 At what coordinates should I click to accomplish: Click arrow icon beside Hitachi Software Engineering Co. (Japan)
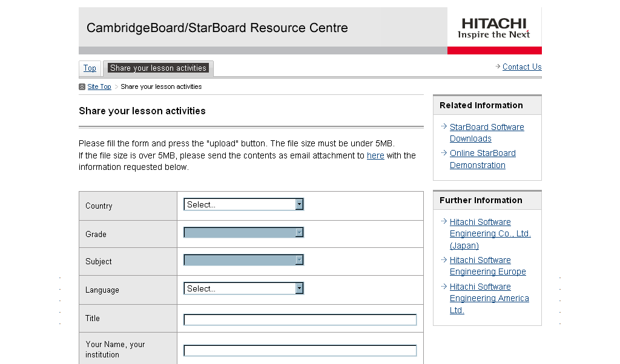pyautogui.click(x=444, y=221)
